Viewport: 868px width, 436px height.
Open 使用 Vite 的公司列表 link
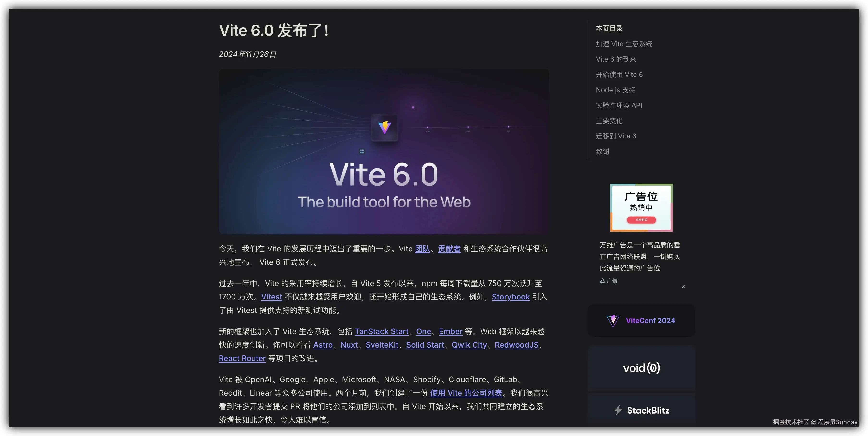[466, 393]
